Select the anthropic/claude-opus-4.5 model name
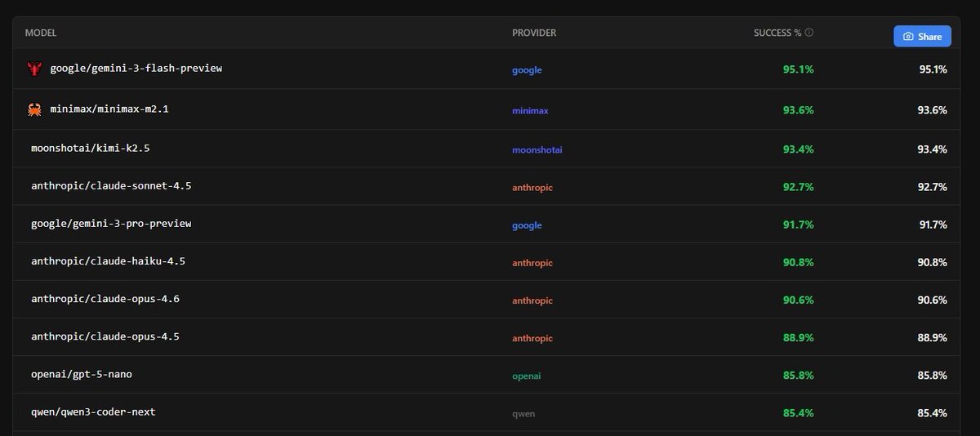980x436 pixels. (105, 336)
